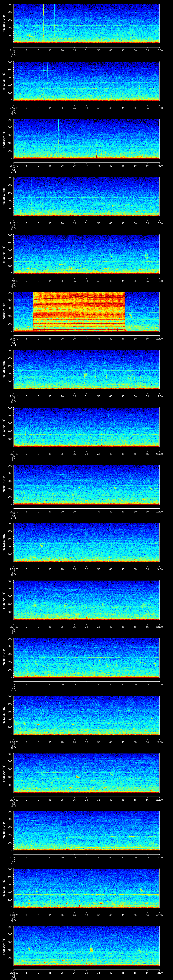Select the spectrogram panel starting at 2:22:00
173x980 pixels.
pyautogui.click(x=87, y=485)
